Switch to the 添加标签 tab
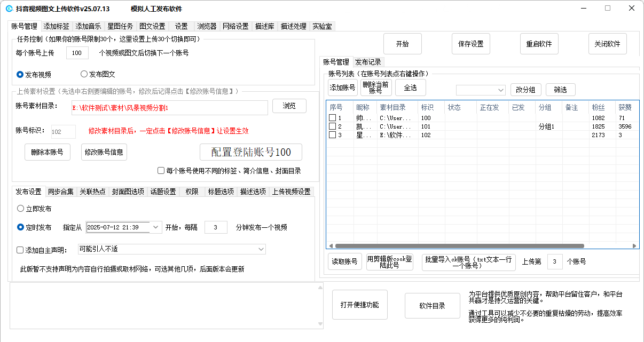 pos(57,26)
